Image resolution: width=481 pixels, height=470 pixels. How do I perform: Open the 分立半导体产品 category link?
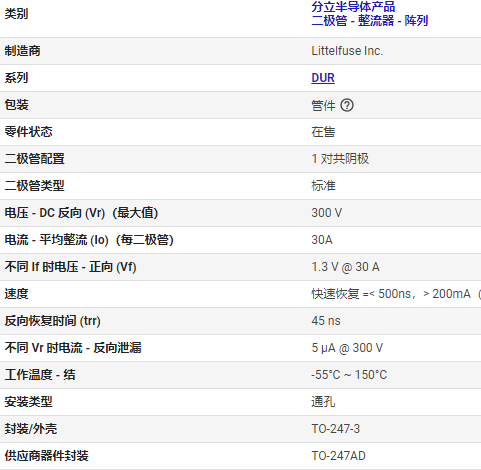(353, 7)
